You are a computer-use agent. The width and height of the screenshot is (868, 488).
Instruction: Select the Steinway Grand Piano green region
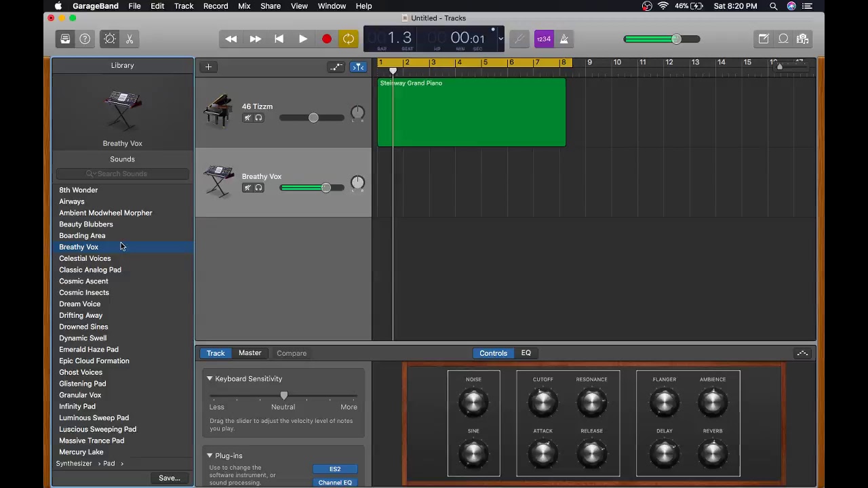click(x=471, y=113)
